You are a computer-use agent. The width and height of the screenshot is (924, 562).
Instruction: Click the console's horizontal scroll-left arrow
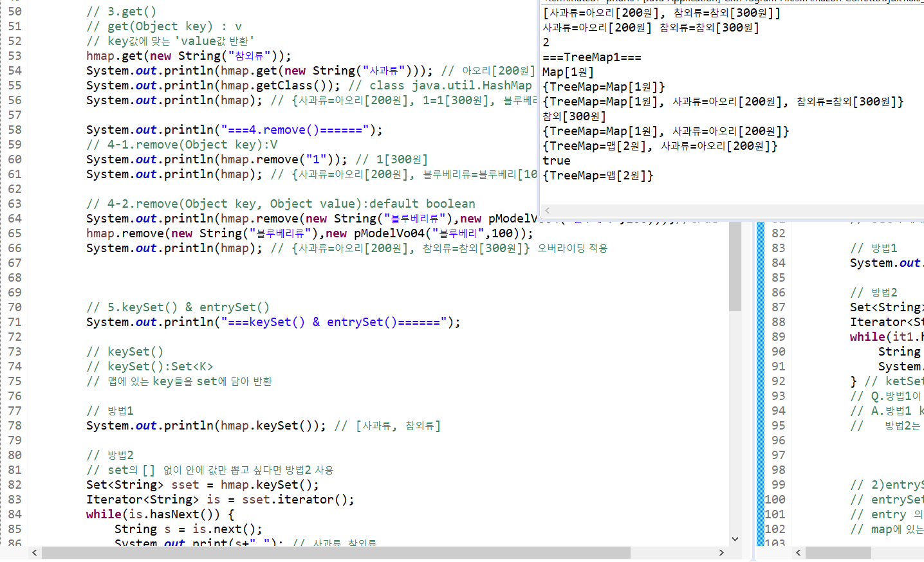tap(548, 211)
